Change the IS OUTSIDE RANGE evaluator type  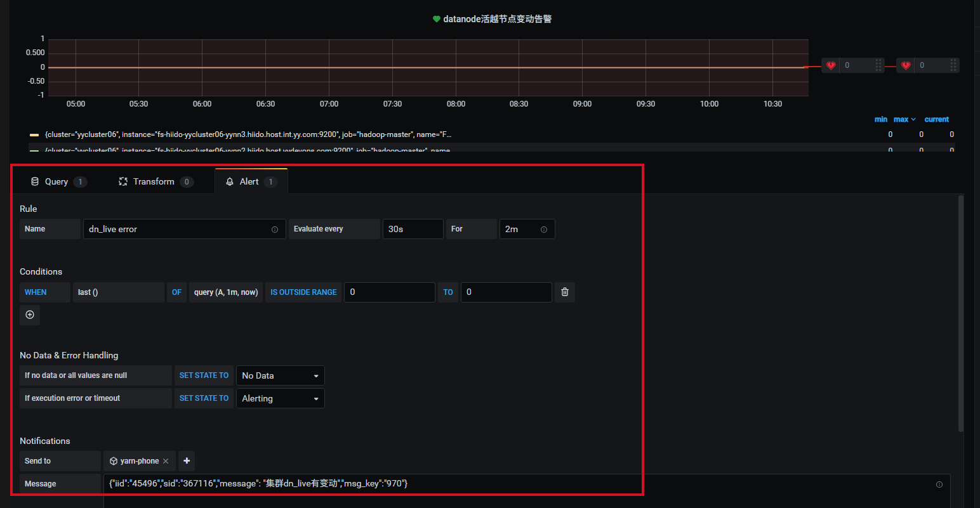click(303, 292)
